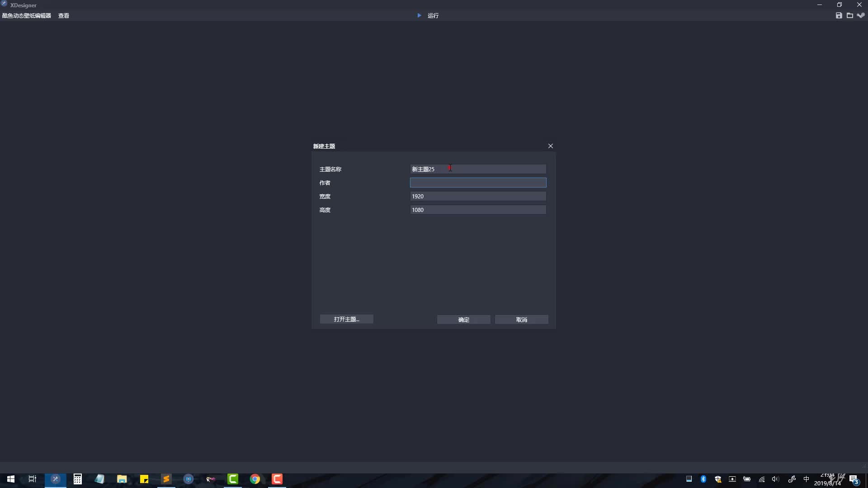Click the 打开主题... button
The image size is (868, 488).
346,319
